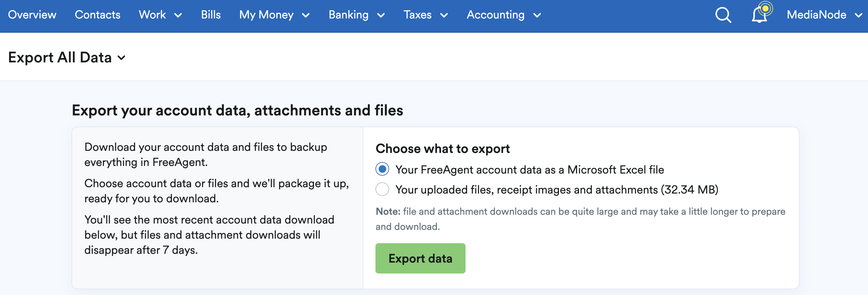Go to Overview tab
The image size is (868, 295).
[32, 15]
